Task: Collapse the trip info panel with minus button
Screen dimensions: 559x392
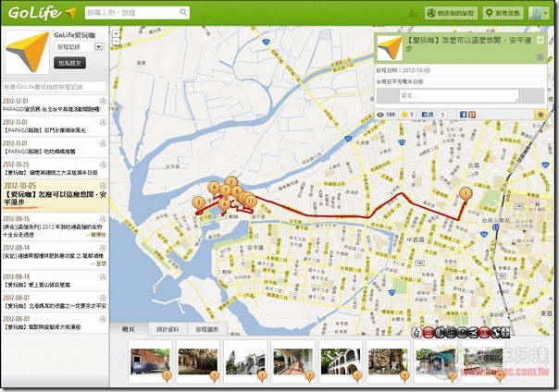Action: (540, 40)
